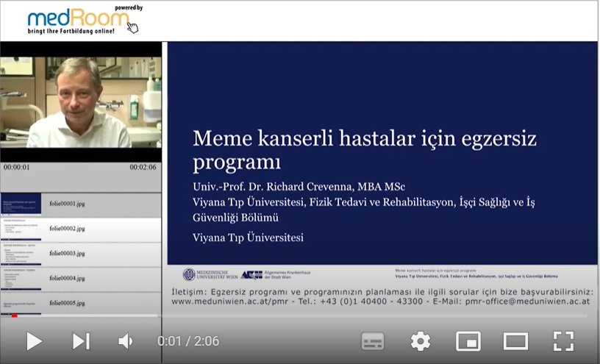Click the 0:01 / 2:06 time display

[x=188, y=341]
